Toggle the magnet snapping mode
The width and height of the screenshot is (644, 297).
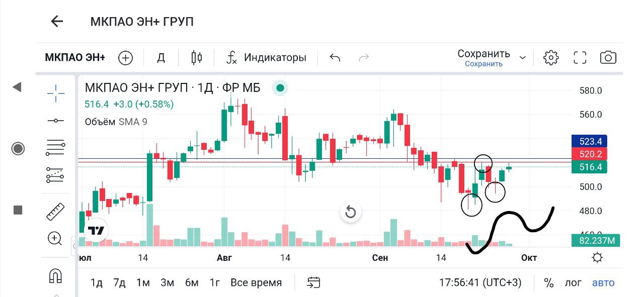coord(55,275)
